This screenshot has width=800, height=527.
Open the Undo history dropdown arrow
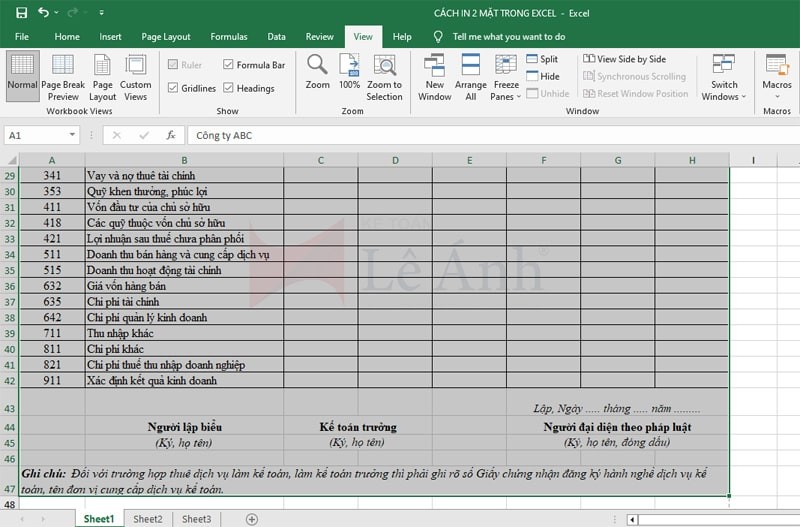coord(56,13)
